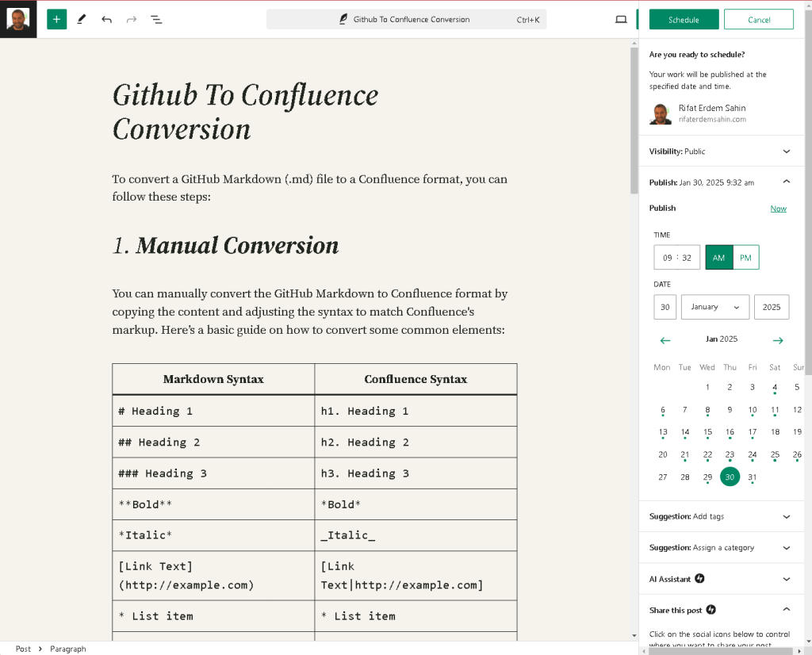Click the feather icon in the command bar
The image size is (812, 655).
(343, 20)
